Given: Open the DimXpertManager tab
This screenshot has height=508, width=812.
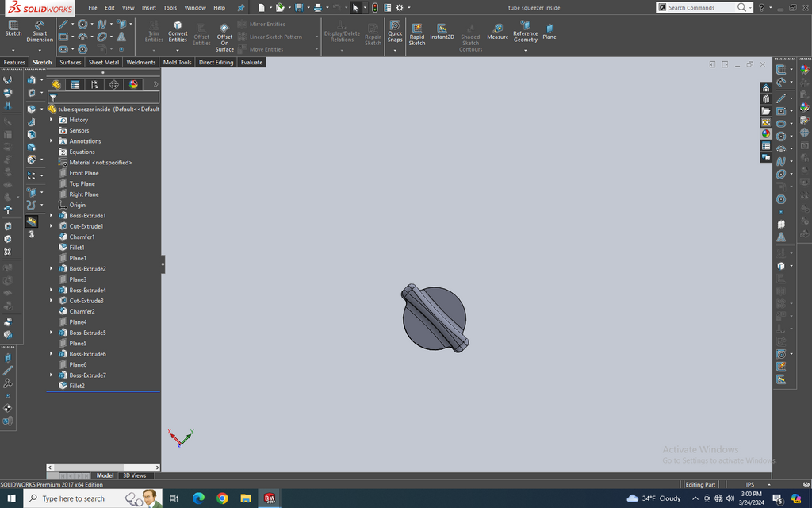Looking at the screenshot, I should [x=114, y=84].
